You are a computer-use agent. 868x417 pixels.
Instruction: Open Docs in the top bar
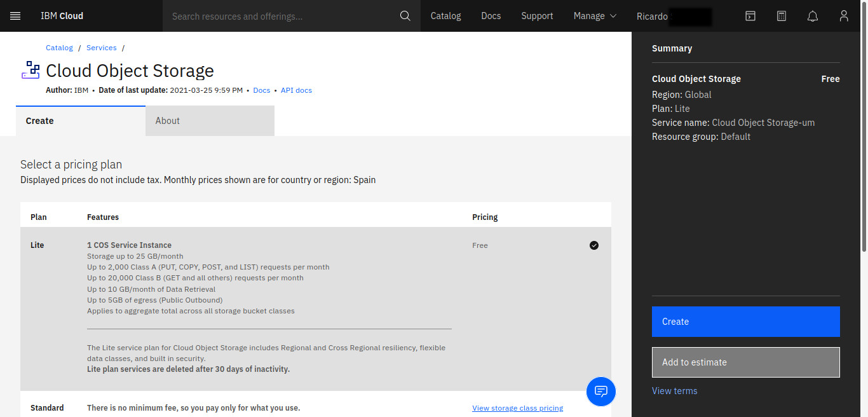(x=491, y=16)
